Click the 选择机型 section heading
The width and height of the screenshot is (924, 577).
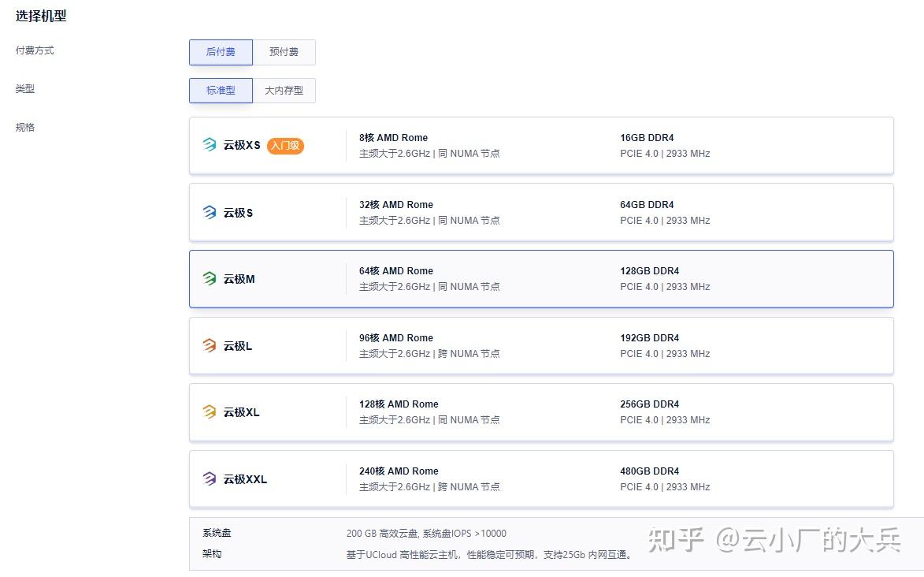click(x=40, y=15)
